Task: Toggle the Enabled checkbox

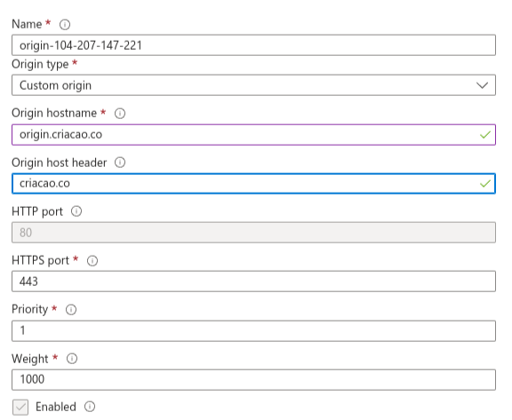Action: tap(20, 408)
